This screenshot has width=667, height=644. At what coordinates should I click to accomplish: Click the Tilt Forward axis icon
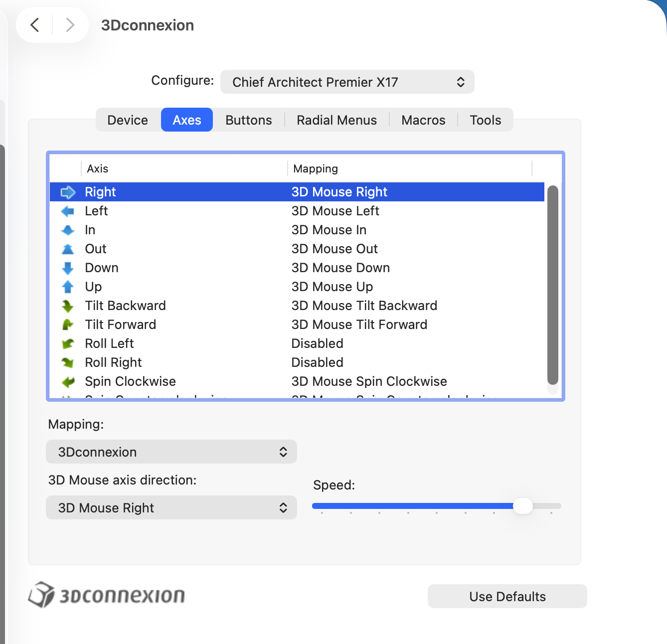click(68, 325)
